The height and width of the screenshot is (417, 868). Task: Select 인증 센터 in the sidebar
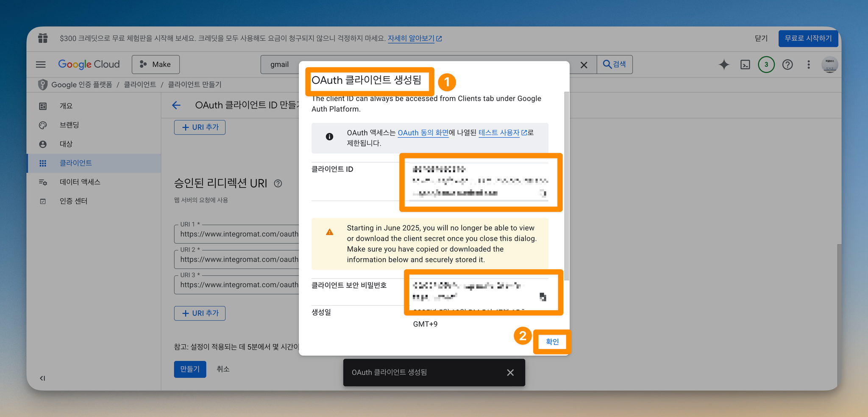[94, 201]
